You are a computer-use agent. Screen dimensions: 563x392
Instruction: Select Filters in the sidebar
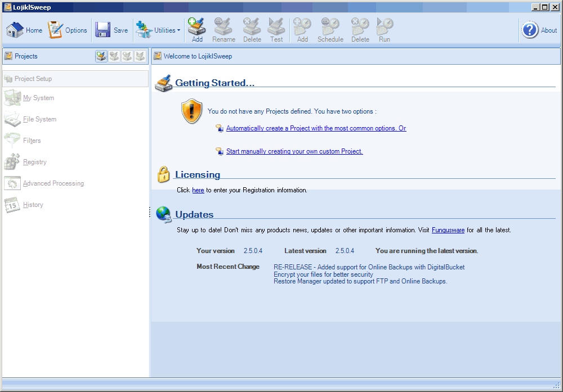[32, 141]
